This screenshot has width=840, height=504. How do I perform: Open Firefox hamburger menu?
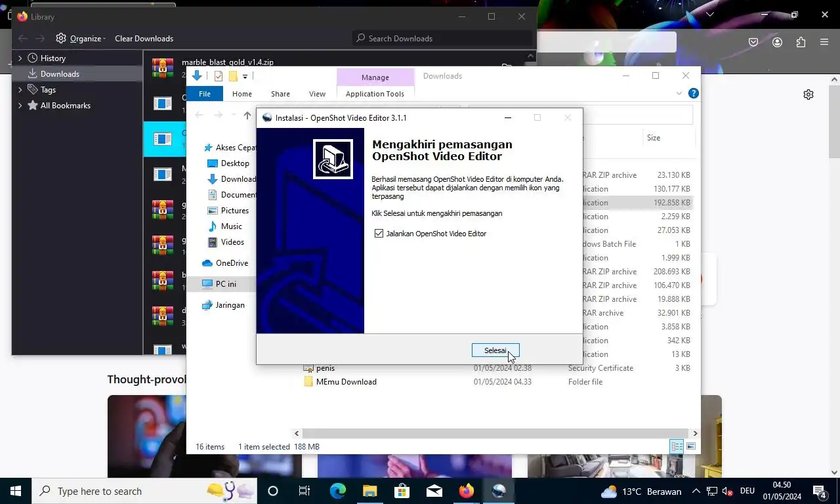click(x=824, y=42)
